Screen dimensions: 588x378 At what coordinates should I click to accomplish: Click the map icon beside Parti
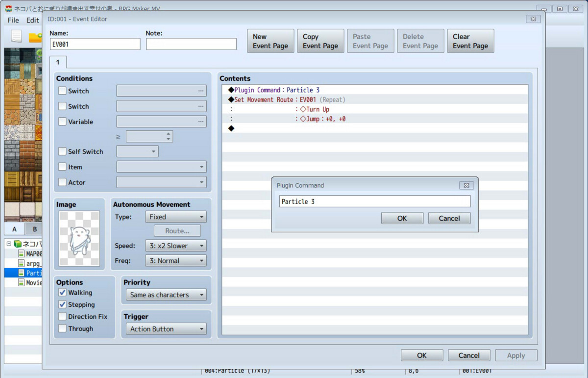coord(21,273)
